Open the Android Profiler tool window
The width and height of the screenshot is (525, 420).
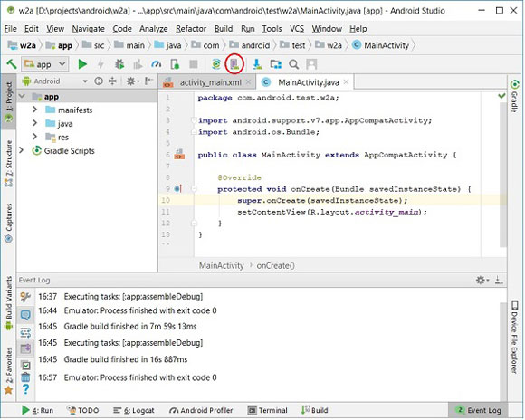tap(201, 411)
